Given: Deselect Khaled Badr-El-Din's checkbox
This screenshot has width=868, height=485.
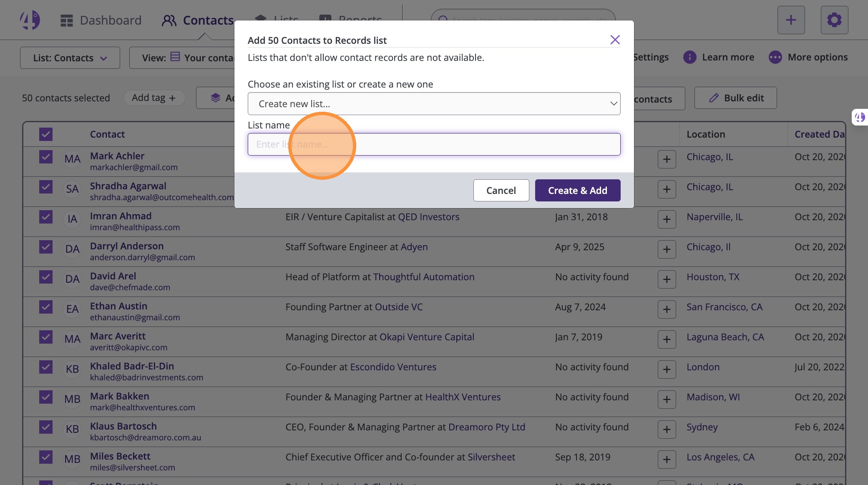Looking at the screenshot, I should [46, 367].
